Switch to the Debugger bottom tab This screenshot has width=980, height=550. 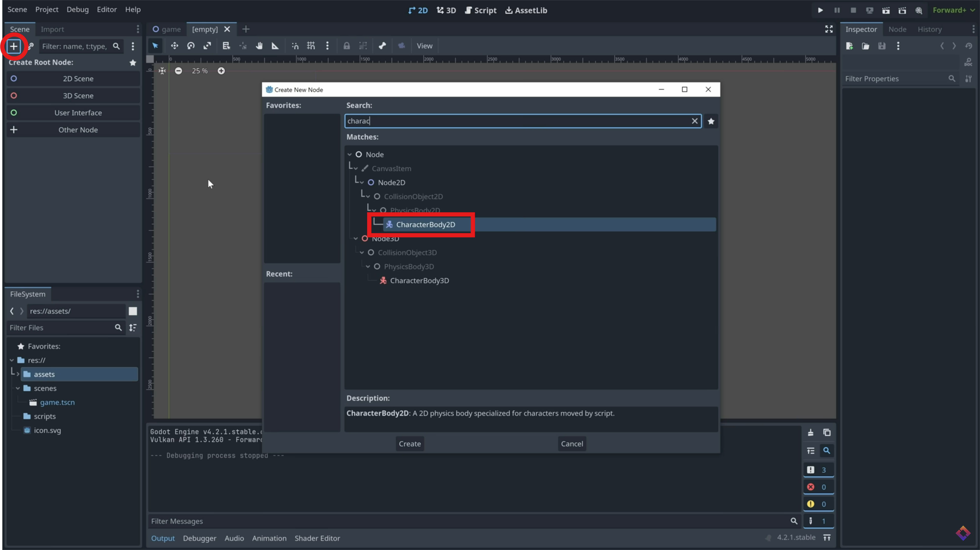click(199, 538)
